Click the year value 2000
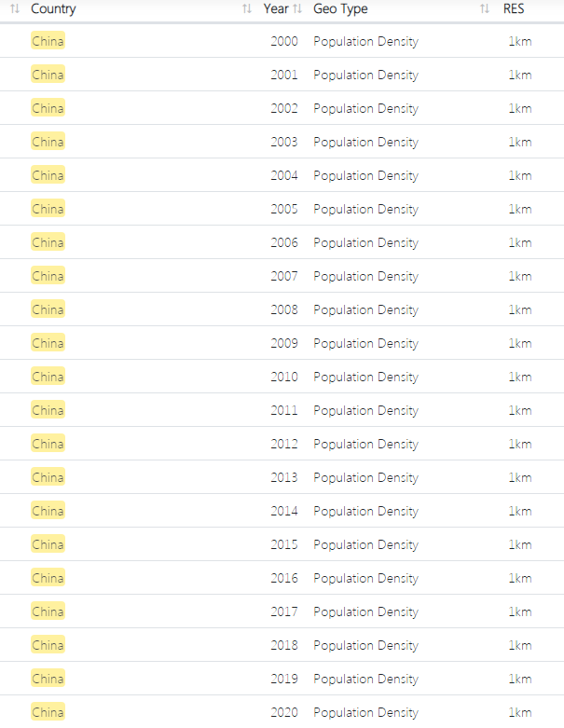564x728 pixels. [x=284, y=41]
